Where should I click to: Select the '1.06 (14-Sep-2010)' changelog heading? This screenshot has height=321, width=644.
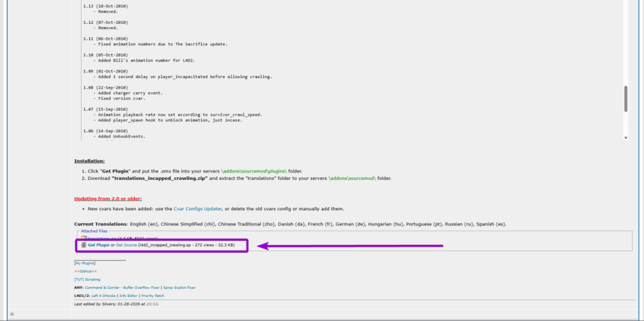(106, 131)
